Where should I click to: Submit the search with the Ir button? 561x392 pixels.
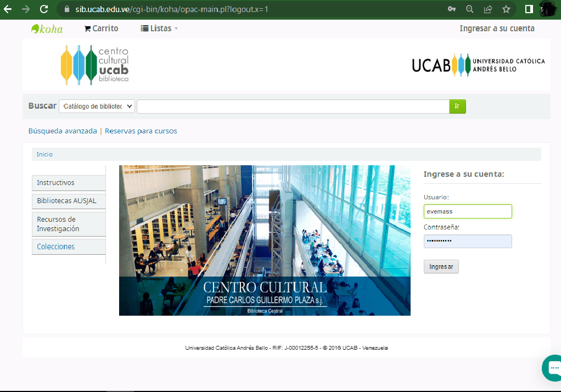pos(458,107)
